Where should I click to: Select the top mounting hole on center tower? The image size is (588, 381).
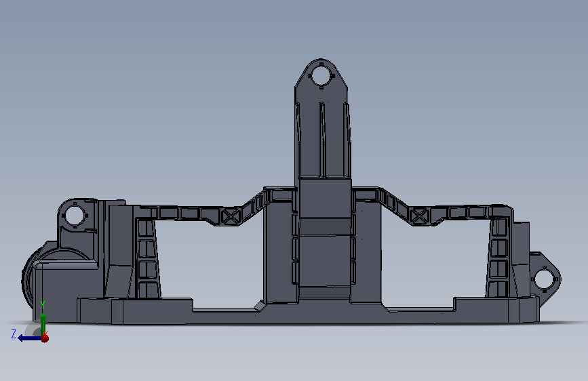tap(321, 75)
